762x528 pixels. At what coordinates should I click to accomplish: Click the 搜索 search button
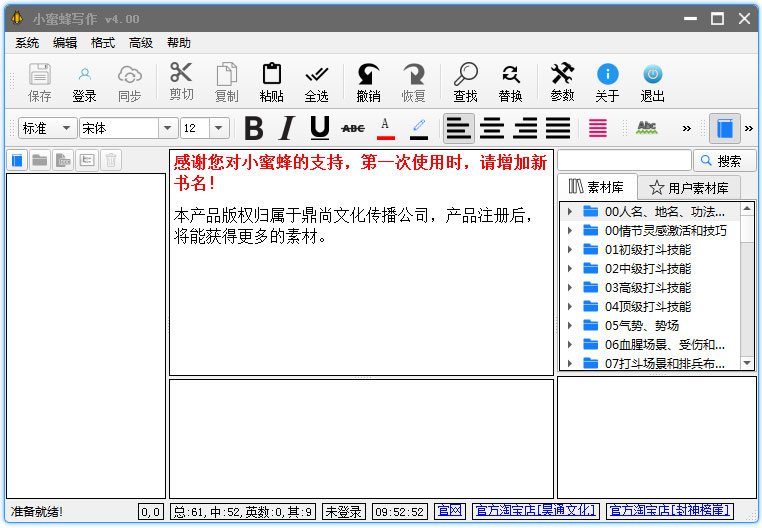(x=725, y=160)
